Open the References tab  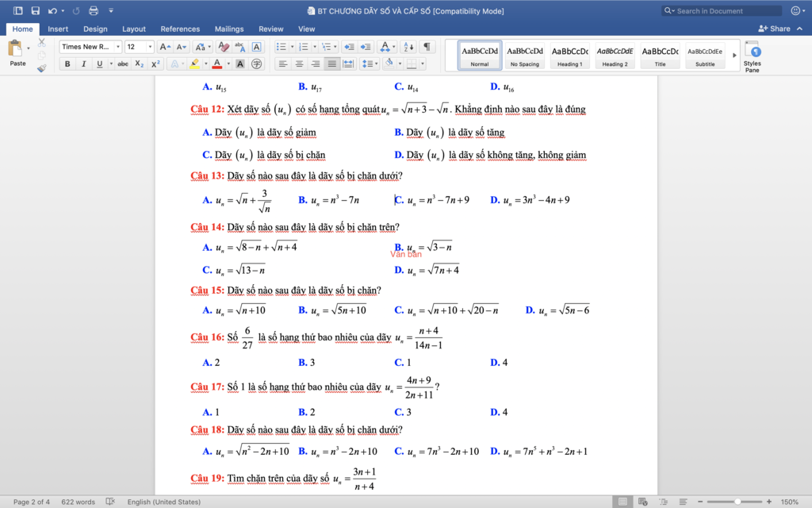(x=180, y=29)
